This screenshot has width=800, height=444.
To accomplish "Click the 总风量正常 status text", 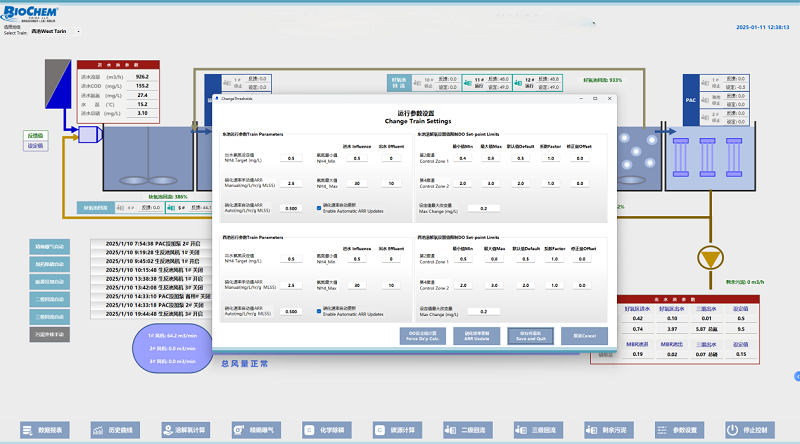I will coord(244,364).
